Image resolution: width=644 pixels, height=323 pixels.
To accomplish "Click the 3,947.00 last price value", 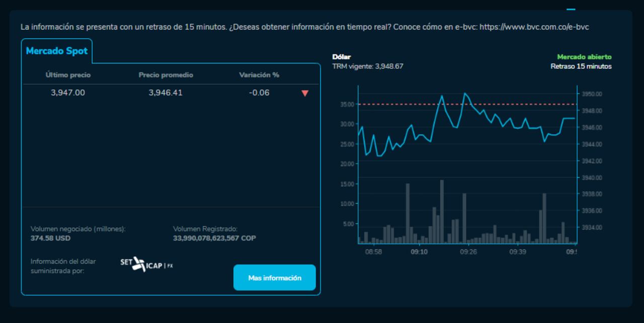I will click(x=68, y=93).
